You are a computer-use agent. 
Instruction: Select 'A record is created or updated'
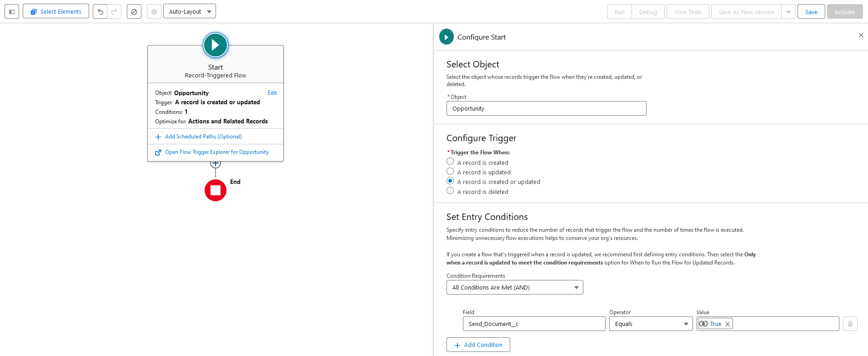pyautogui.click(x=450, y=181)
